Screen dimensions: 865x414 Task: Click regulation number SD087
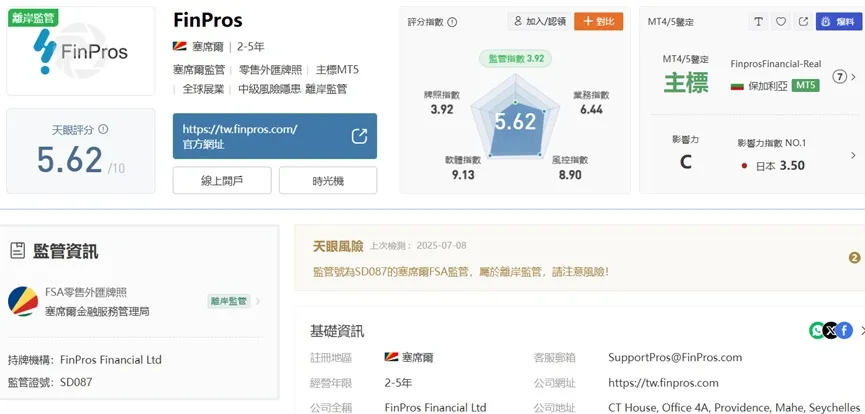(x=76, y=382)
